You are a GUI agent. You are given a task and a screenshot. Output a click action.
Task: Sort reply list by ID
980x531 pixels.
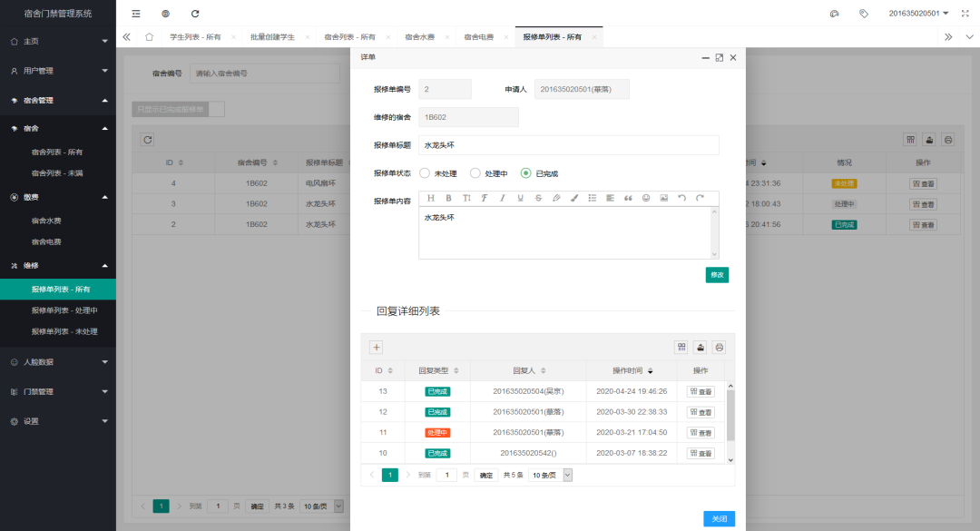(x=390, y=371)
